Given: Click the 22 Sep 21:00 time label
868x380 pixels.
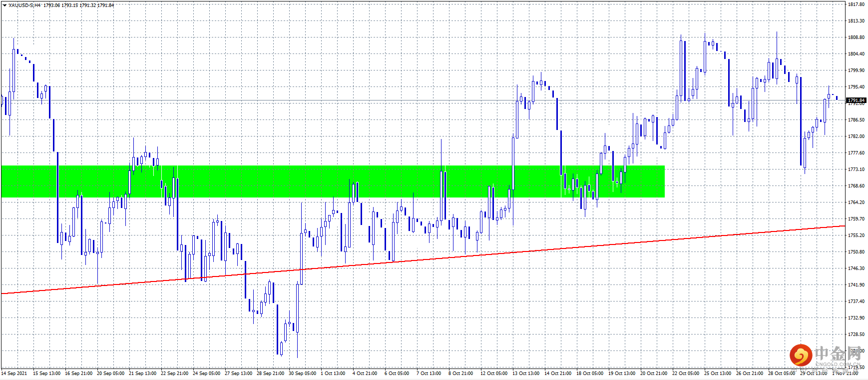Looking at the screenshot, I should click(x=174, y=373).
